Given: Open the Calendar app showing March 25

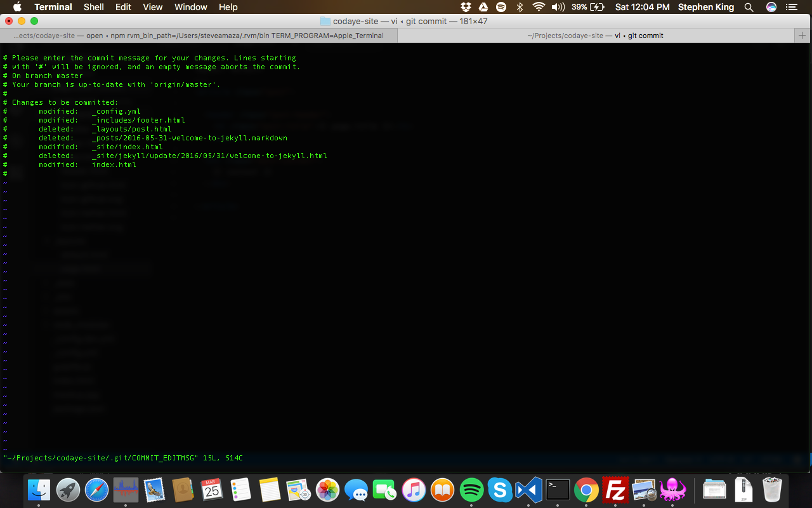Looking at the screenshot, I should (x=211, y=490).
